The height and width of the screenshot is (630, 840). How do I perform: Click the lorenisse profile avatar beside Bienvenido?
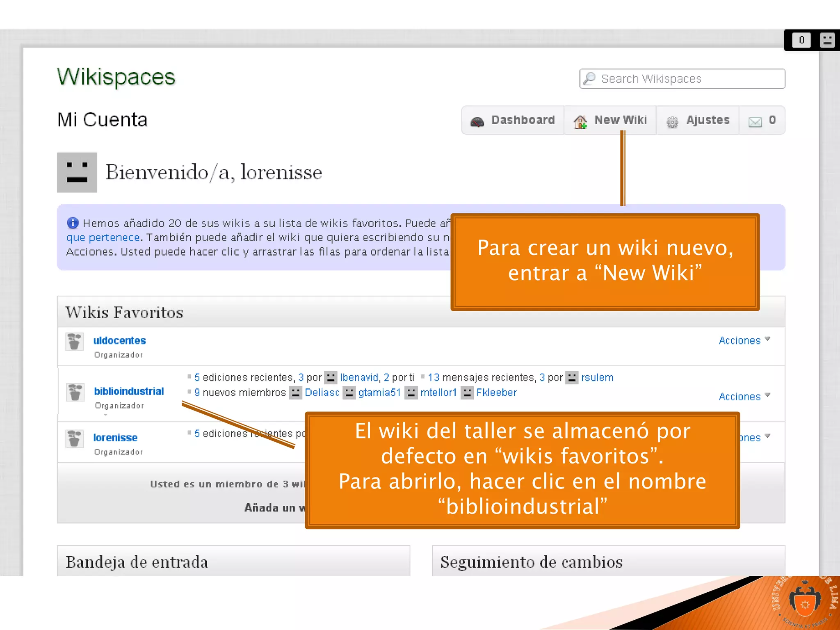pos(77,172)
